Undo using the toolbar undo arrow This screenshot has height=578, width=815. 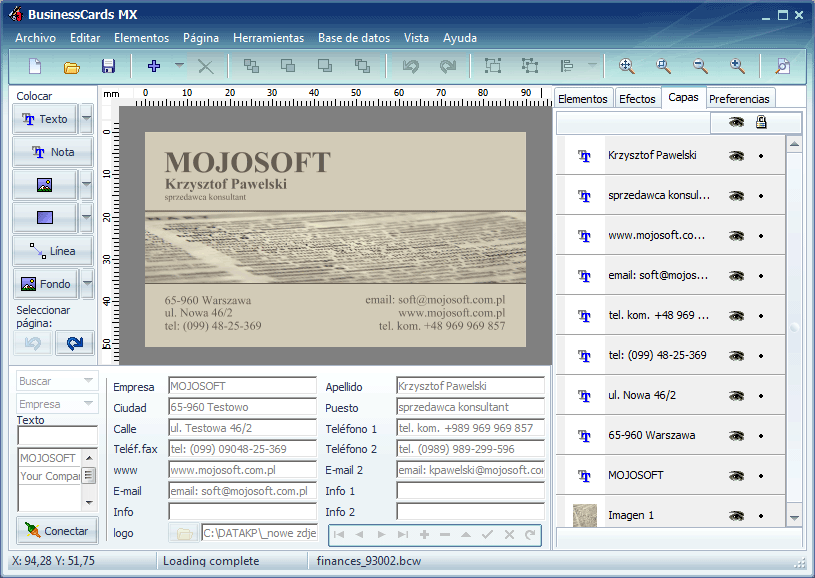(x=411, y=66)
